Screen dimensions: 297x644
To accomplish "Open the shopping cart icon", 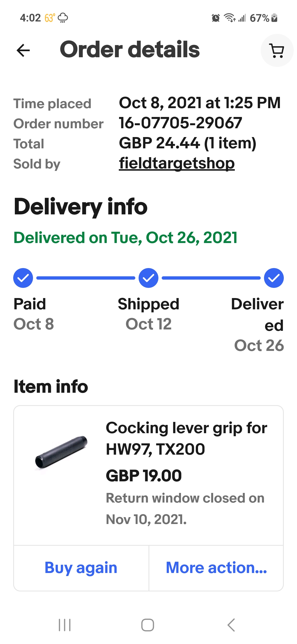I will (277, 50).
